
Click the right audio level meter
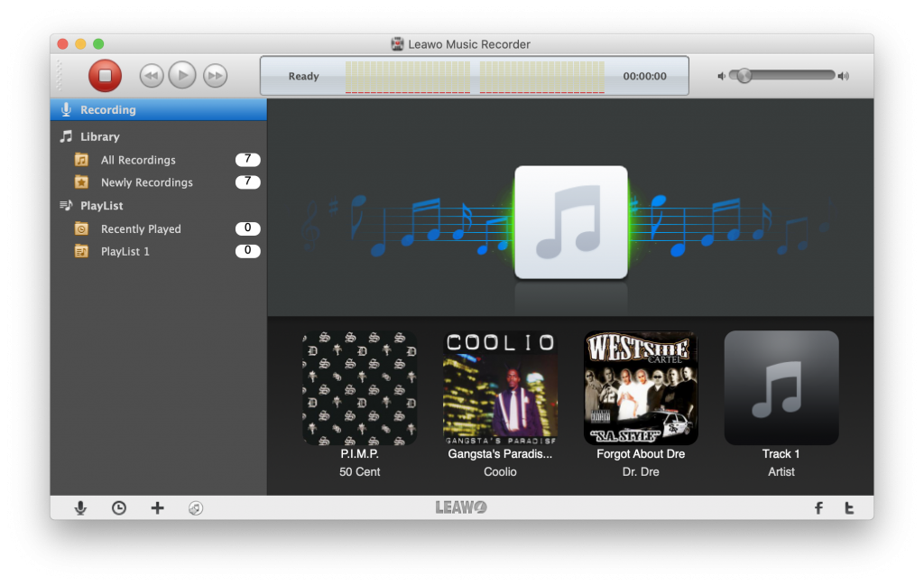click(x=542, y=77)
